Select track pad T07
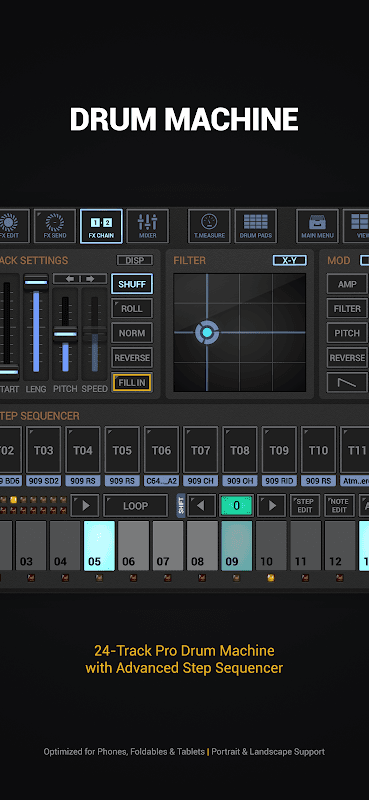Viewport: 369px width, 800px height. 201,450
